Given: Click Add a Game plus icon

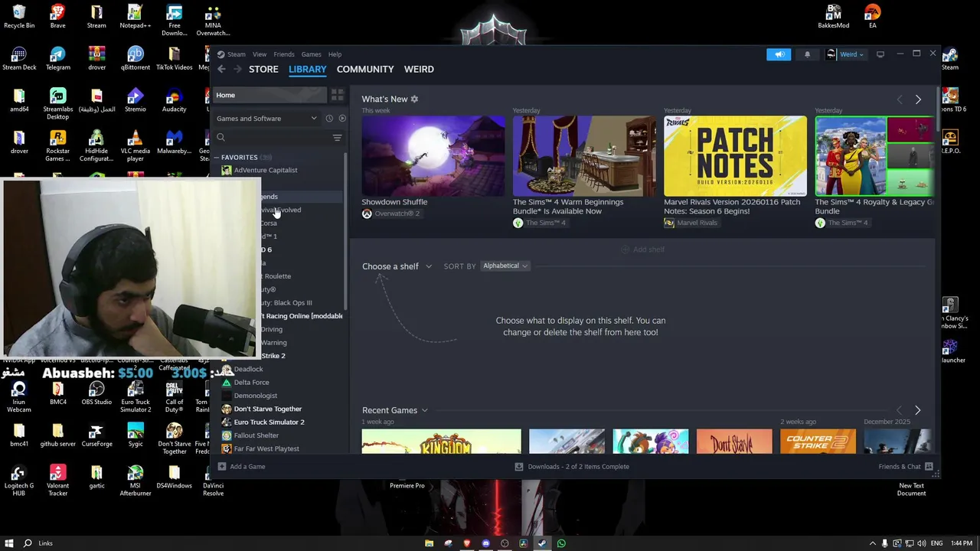Looking at the screenshot, I should (221, 466).
